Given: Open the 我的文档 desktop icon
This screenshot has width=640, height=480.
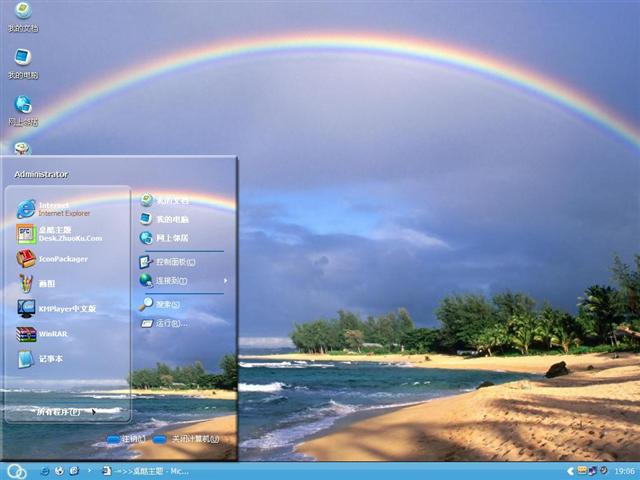Looking at the screenshot, I should (23, 17).
